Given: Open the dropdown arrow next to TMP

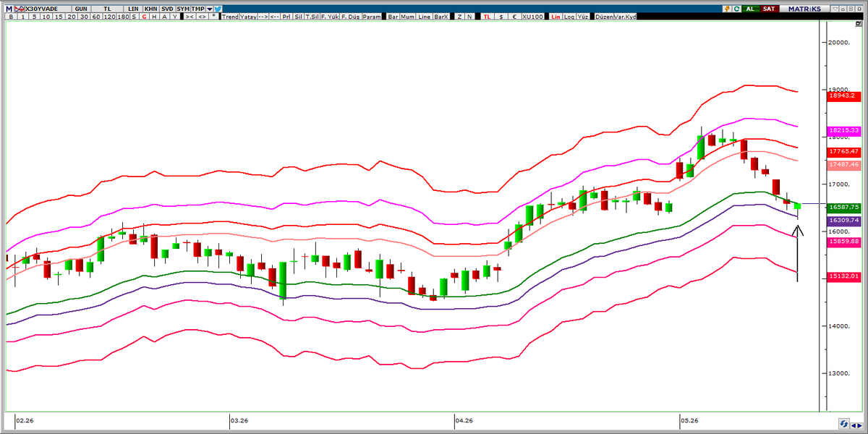Looking at the screenshot, I should 209,9.
